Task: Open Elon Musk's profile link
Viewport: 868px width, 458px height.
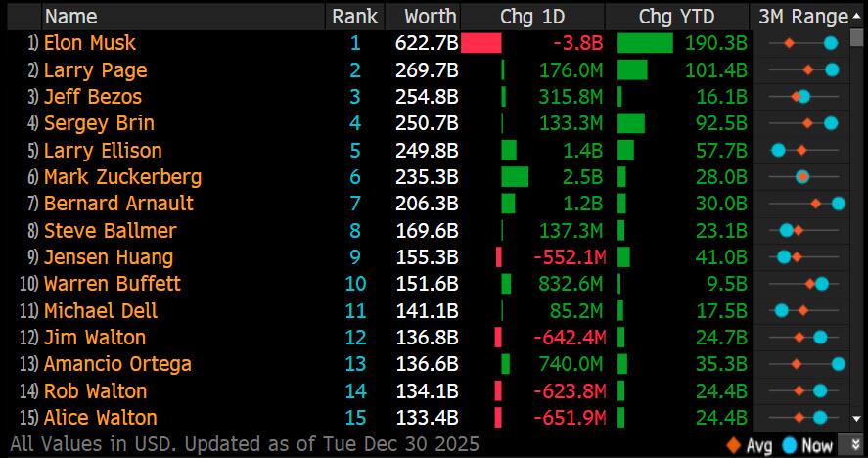Action: (90, 43)
